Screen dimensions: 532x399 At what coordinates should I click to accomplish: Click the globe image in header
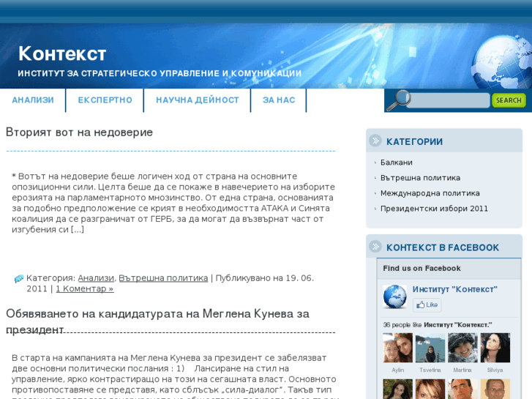502,61
